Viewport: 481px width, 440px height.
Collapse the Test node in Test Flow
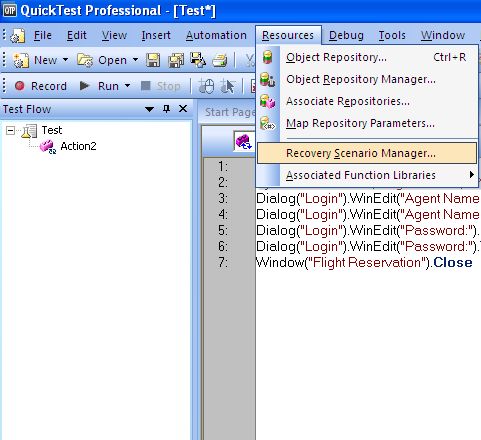[10, 130]
